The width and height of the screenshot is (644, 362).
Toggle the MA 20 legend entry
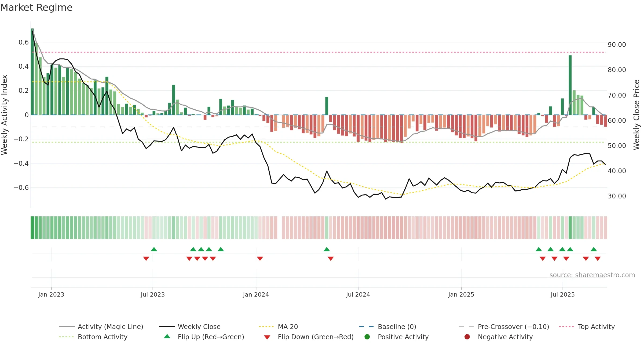pyautogui.click(x=278, y=327)
